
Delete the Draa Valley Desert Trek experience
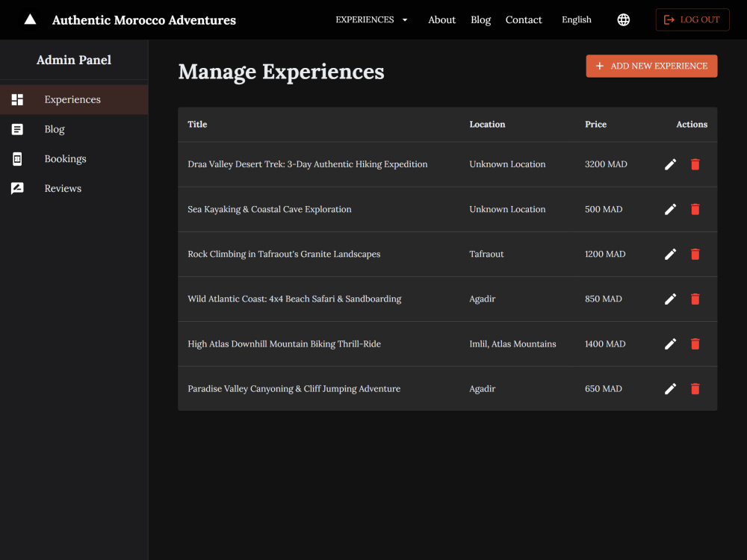[695, 164]
